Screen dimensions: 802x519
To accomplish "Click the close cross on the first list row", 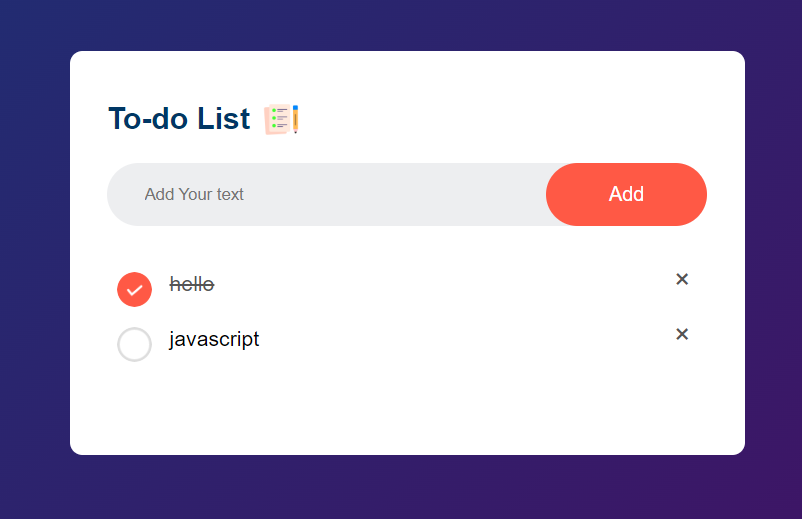I will point(682,279).
